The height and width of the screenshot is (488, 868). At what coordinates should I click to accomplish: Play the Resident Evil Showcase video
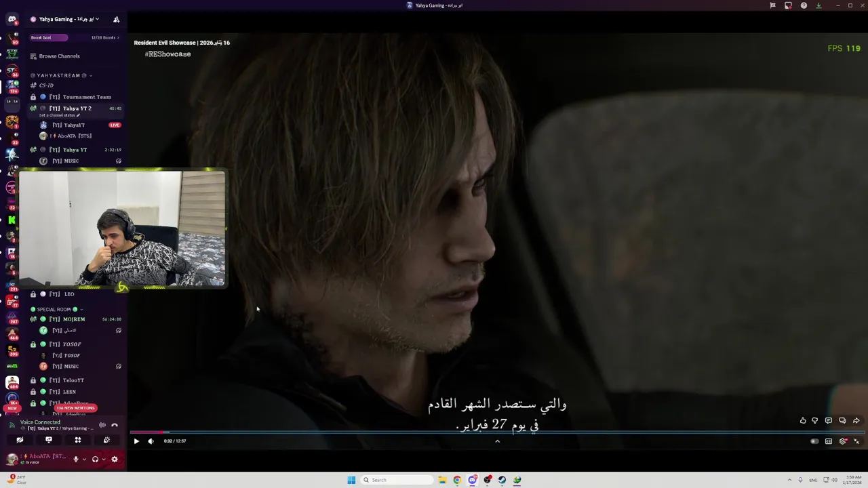[x=136, y=441]
